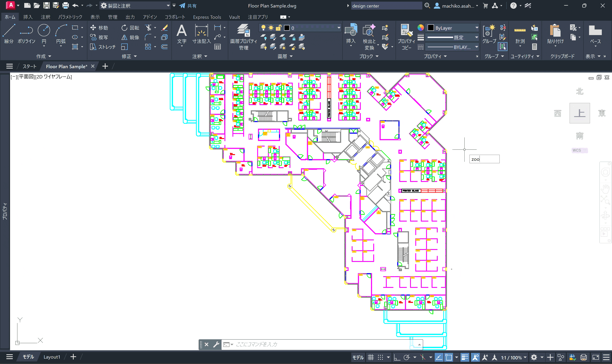Click 上 on the ViewCube

coord(580,113)
